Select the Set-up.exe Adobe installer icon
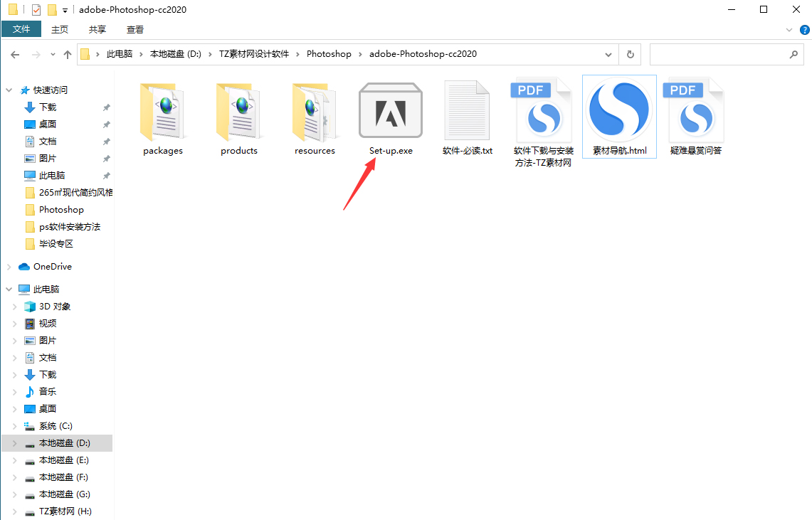 (391, 111)
